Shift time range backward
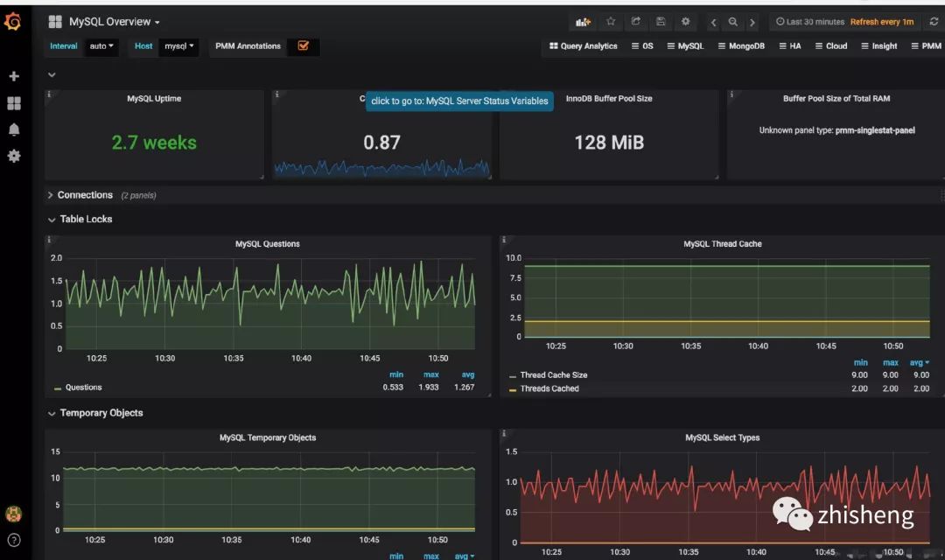945x560 pixels. coord(714,22)
